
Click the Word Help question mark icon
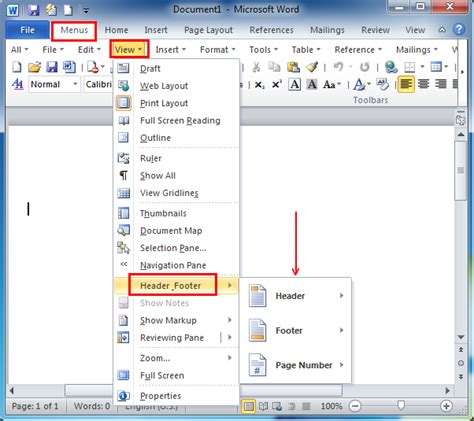(x=459, y=30)
